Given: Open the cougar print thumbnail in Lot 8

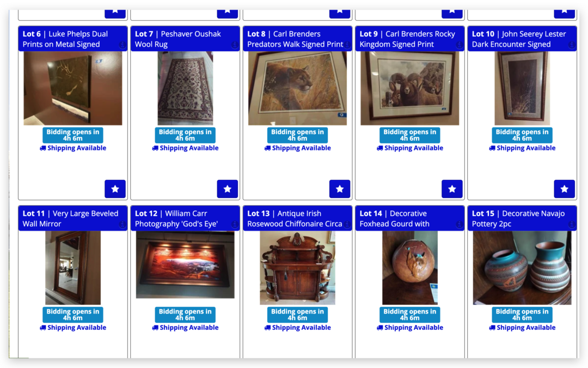Looking at the screenshot, I should [297, 88].
